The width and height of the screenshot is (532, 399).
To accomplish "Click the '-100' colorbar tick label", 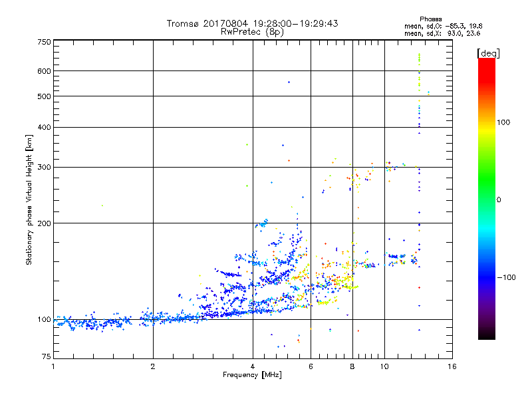I will (x=506, y=277).
